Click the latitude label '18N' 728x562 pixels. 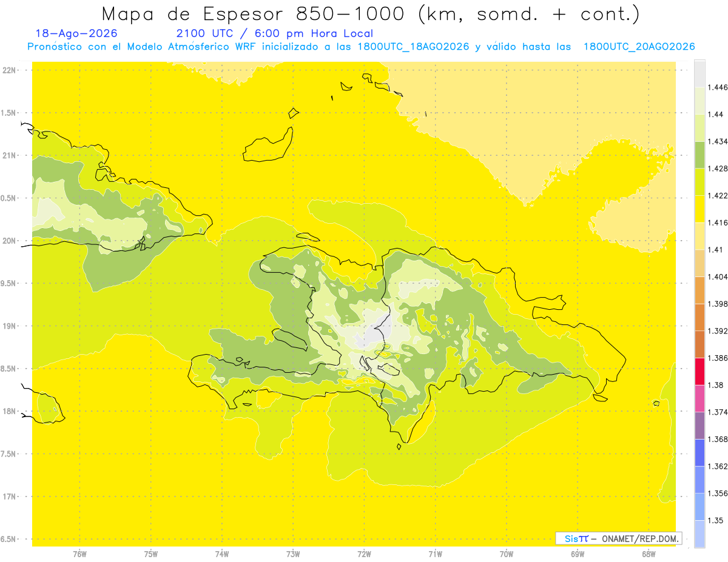pos(10,411)
